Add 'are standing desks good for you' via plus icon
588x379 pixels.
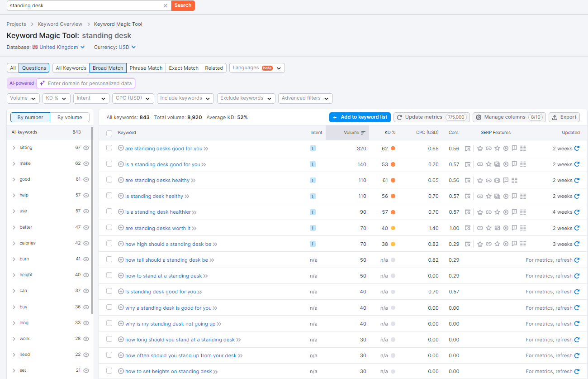121,148
